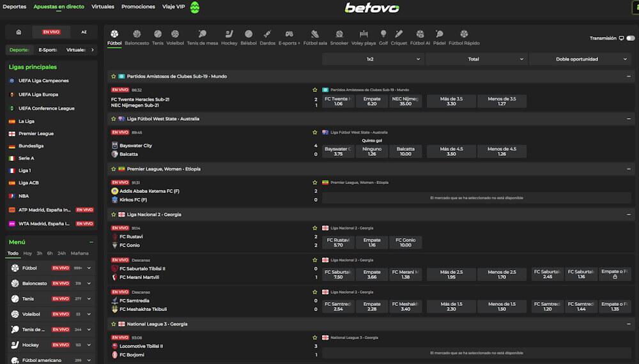The height and width of the screenshot is (364, 639).
Task: Click the green egg promo icon
Action: click(195, 7)
